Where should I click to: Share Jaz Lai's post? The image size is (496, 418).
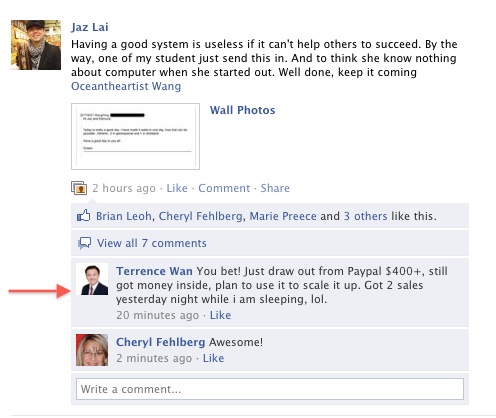pyautogui.click(x=275, y=188)
